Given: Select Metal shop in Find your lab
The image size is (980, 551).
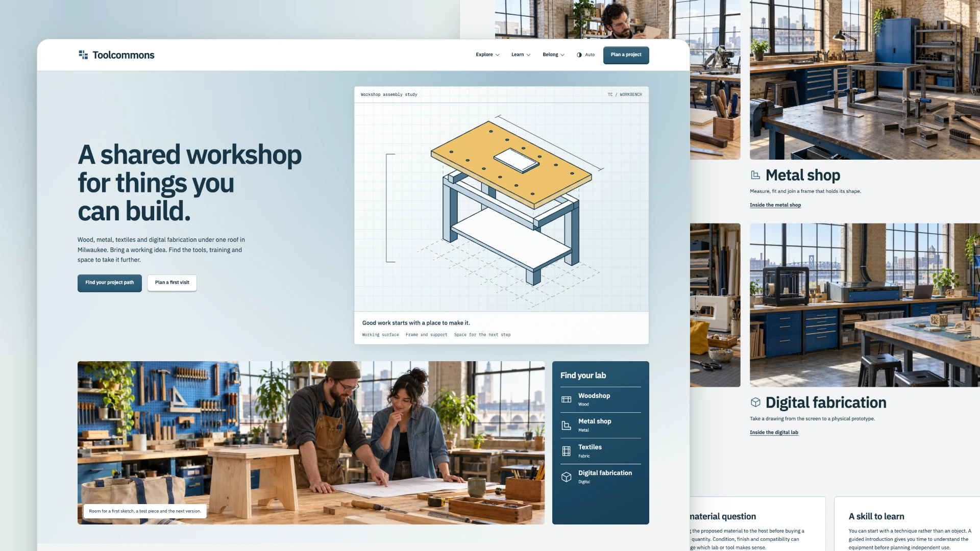Looking at the screenshot, I should pyautogui.click(x=600, y=425).
